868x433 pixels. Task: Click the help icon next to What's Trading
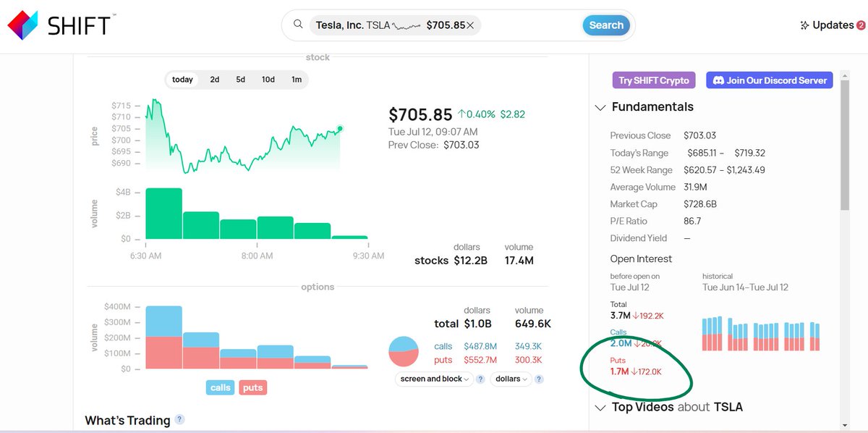tap(179, 419)
